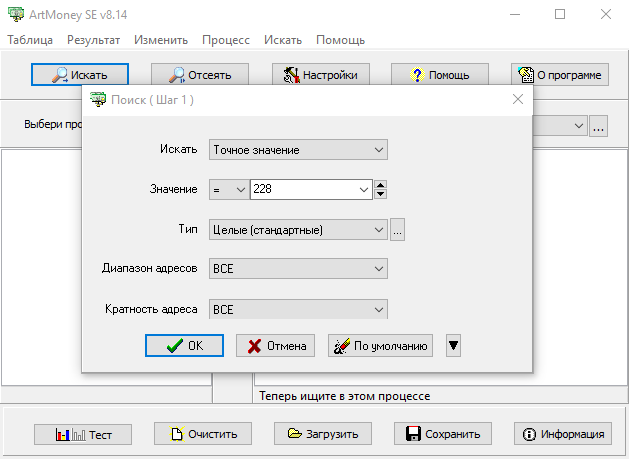Click the icon in the Поиск dialog title
The image size is (629, 459).
coord(98,99)
